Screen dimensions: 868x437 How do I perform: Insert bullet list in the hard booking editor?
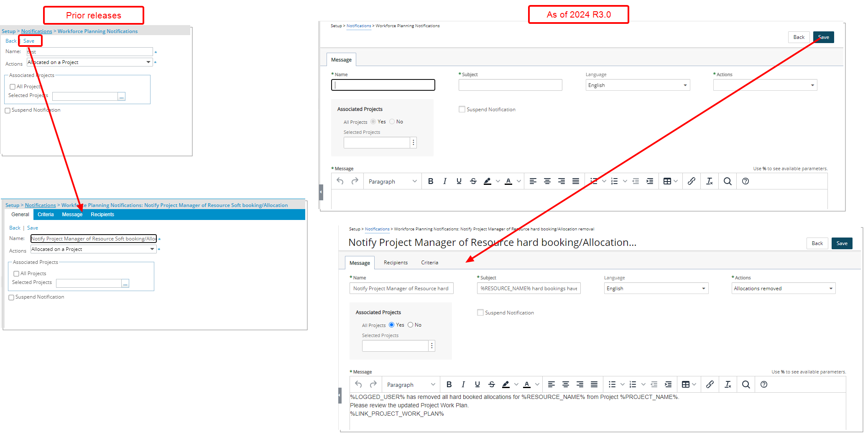click(612, 384)
